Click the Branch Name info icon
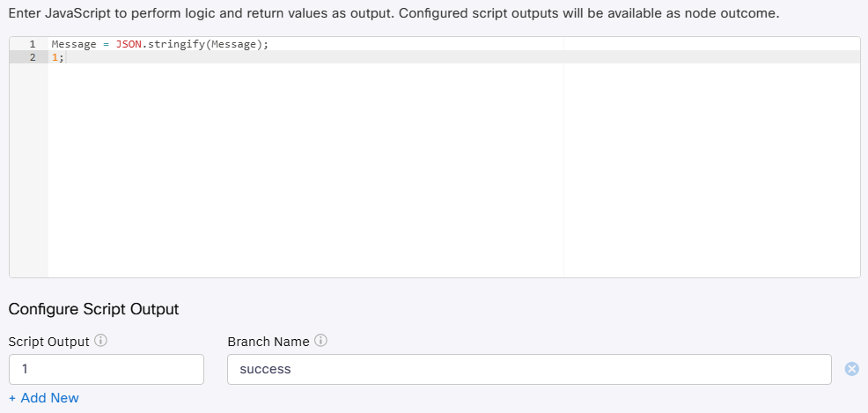The height and width of the screenshot is (413, 868). [x=320, y=341]
